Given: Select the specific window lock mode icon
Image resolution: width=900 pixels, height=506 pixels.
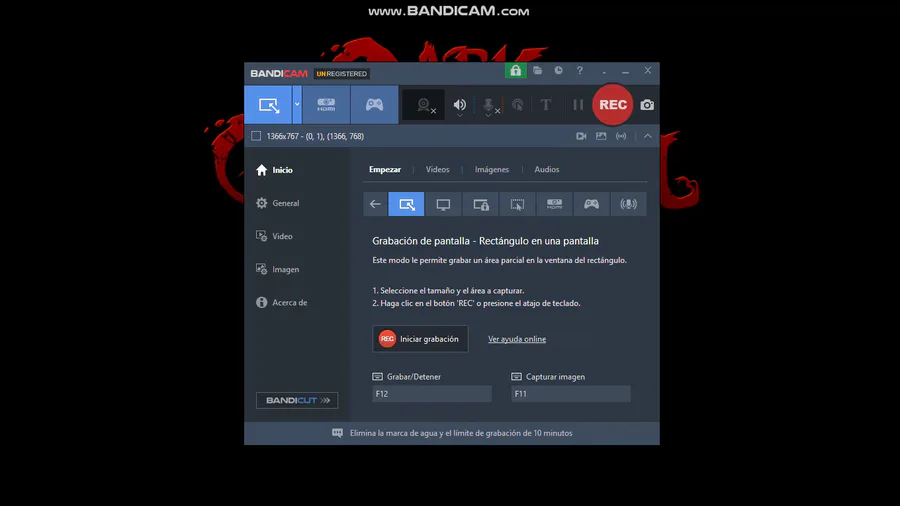Looking at the screenshot, I should 480,204.
